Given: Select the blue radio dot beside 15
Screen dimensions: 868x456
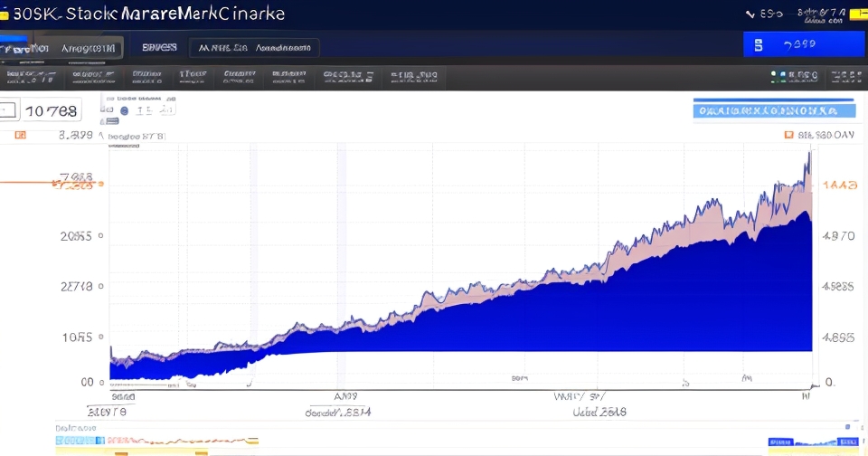Looking at the screenshot, I should (126, 111).
